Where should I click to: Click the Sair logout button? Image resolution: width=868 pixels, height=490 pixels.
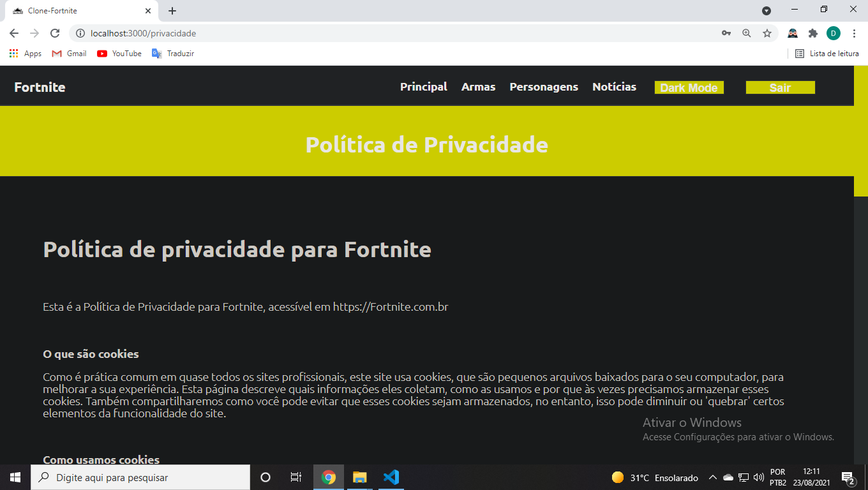(x=781, y=87)
